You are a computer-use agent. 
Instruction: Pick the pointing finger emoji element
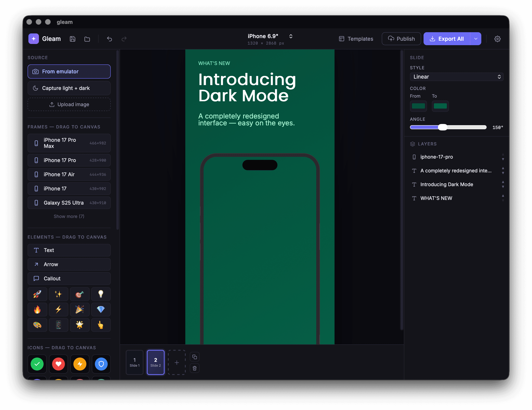point(101,325)
